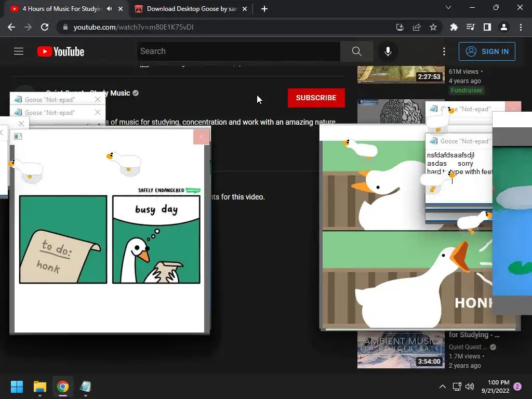Toggle the Chrome side panel
The image size is (532, 399).
487,27
